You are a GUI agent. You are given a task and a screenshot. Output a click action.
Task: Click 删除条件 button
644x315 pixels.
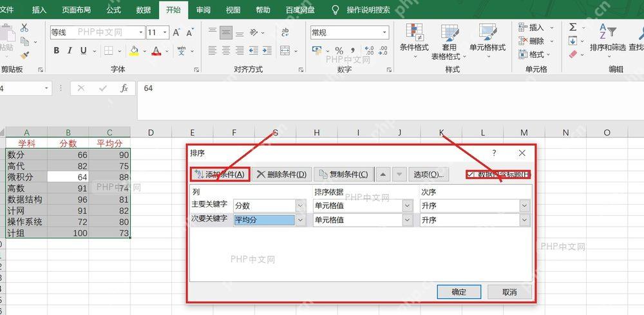click(282, 175)
